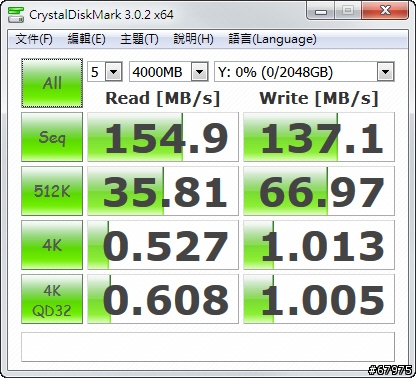The height and width of the screenshot is (378, 416).
Task: Click the 4K QD32 write result 1.005
Action: click(319, 299)
